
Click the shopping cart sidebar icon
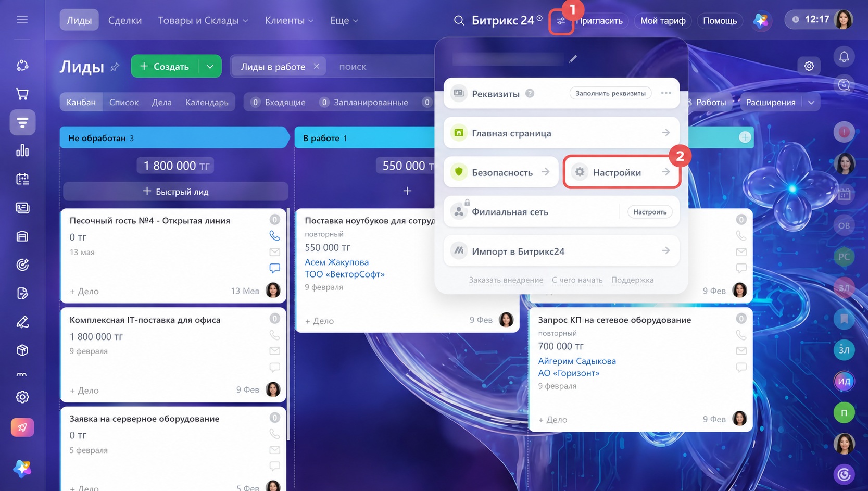coord(22,94)
